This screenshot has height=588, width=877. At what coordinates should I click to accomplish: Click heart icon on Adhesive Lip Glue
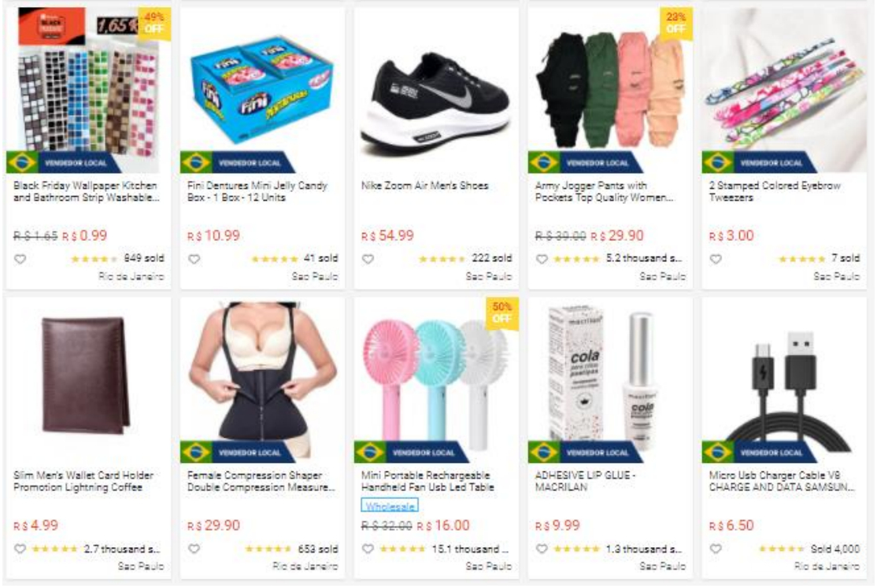pyautogui.click(x=542, y=549)
